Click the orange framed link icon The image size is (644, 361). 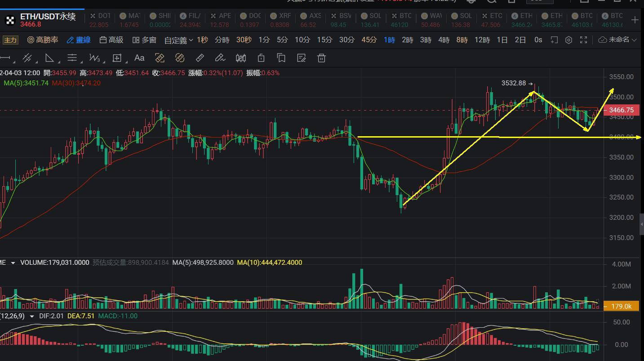[x=180, y=58]
